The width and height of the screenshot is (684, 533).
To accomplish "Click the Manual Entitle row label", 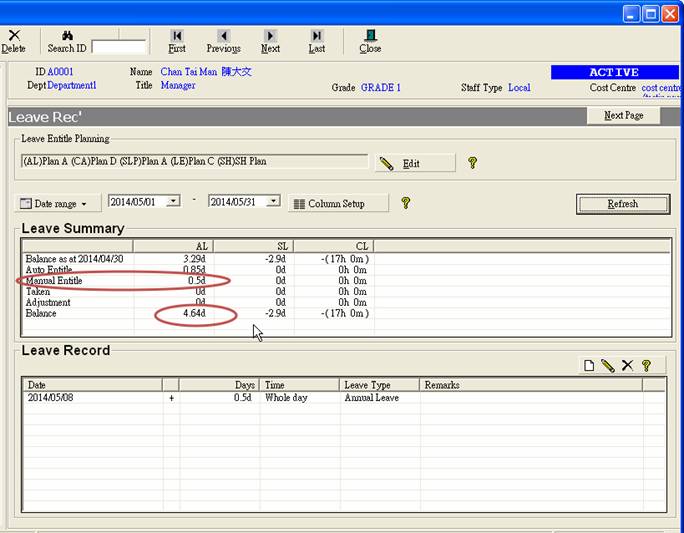I will point(54,280).
